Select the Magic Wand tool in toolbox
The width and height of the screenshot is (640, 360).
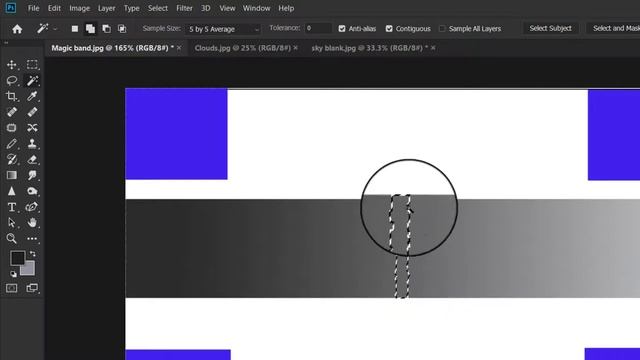tap(32, 80)
